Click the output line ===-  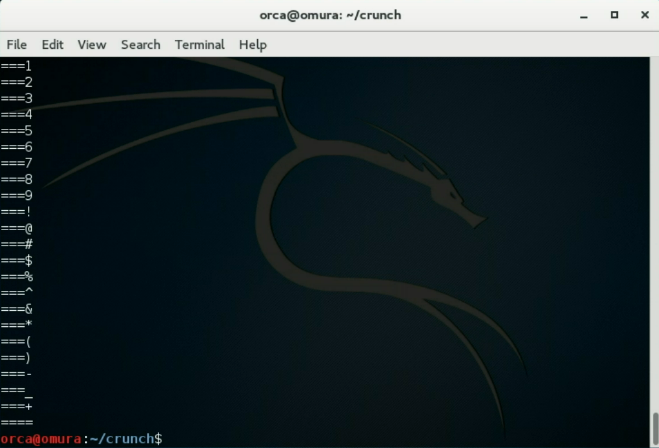pos(16,374)
